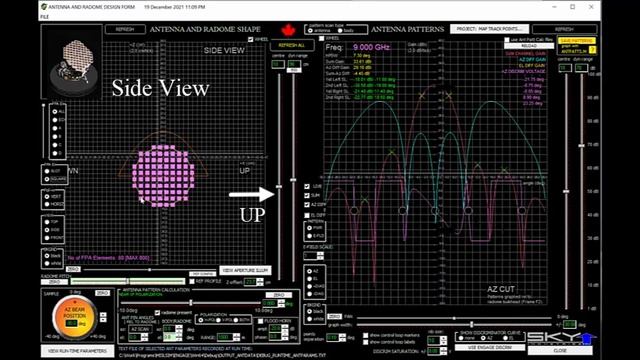
Task: Click the red maple leaf icon
Action: (288, 30)
